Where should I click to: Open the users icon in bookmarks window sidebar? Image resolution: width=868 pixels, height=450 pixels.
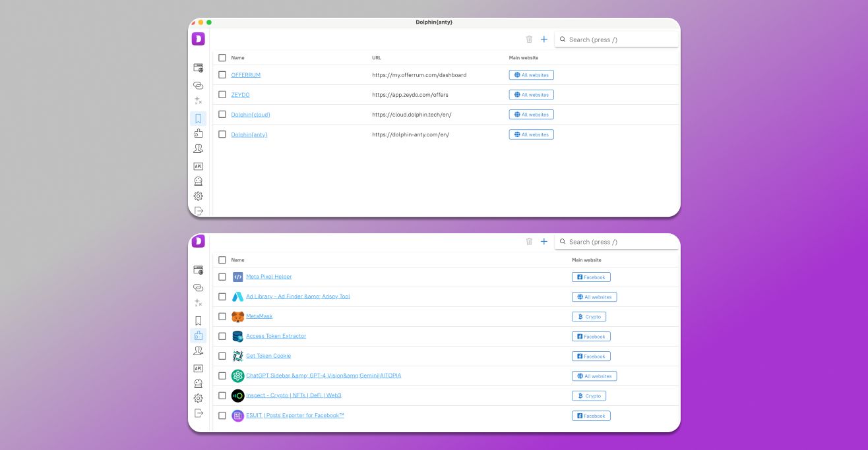pos(198,149)
